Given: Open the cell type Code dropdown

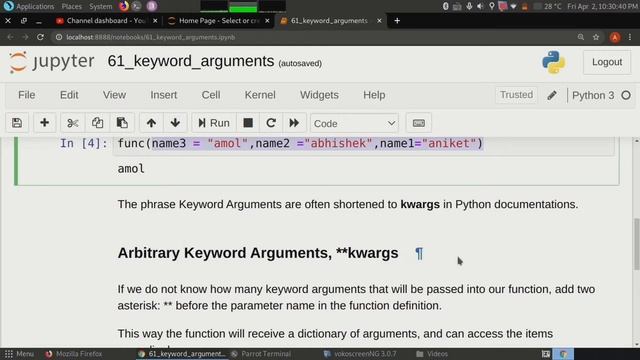Looking at the screenshot, I should tap(354, 123).
